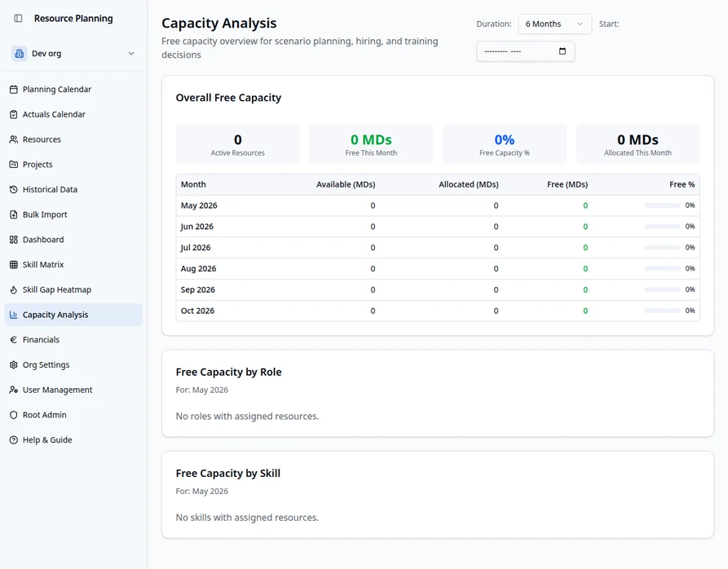Select Capacity Analysis menu item

pyautogui.click(x=74, y=315)
